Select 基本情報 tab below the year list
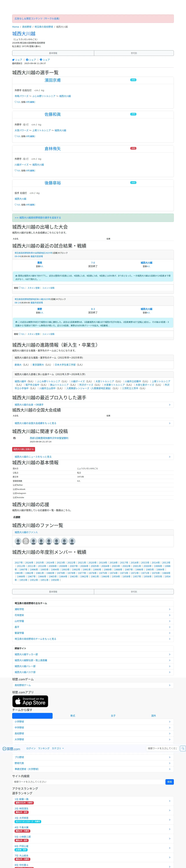 click(x=53, y=592)
